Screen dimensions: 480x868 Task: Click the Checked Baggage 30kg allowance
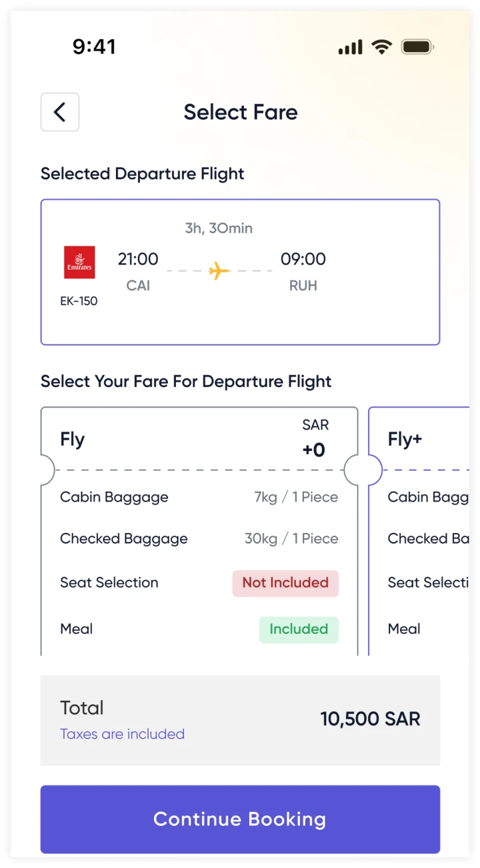click(291, 539)
